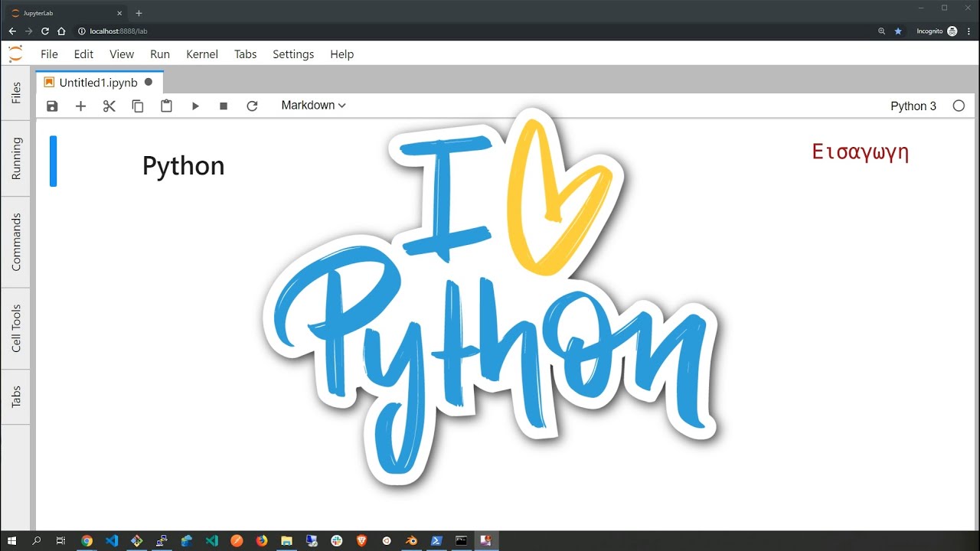Open green VS Code Insiders from the taskbar
980x551 pixels.
[212, 541]
